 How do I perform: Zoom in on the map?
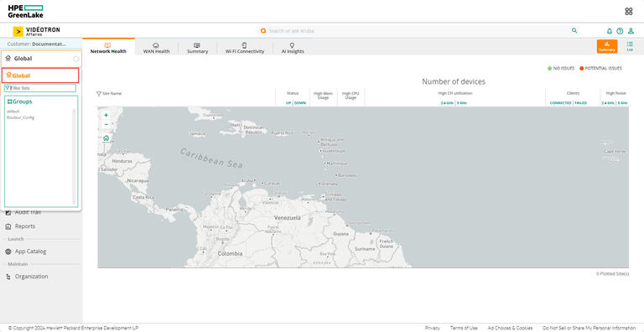click(106, 116)
